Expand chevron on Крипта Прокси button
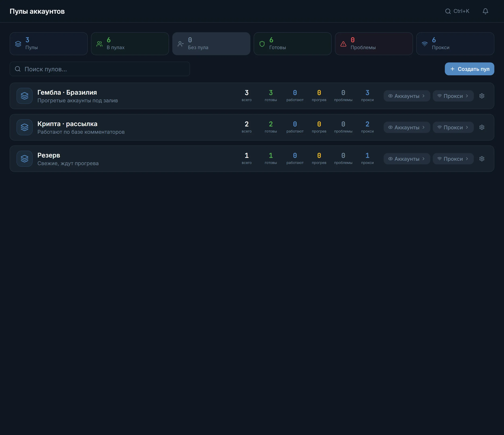This screenshot has height=435, width=504. point(467,127)
